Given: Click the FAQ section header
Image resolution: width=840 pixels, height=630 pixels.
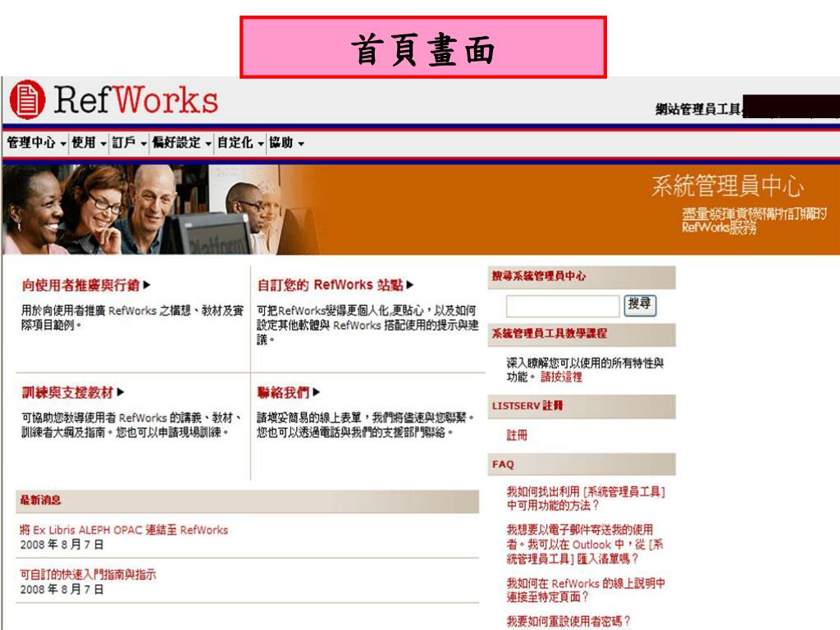Looking at the screenshot, I should tap(582, 464).
